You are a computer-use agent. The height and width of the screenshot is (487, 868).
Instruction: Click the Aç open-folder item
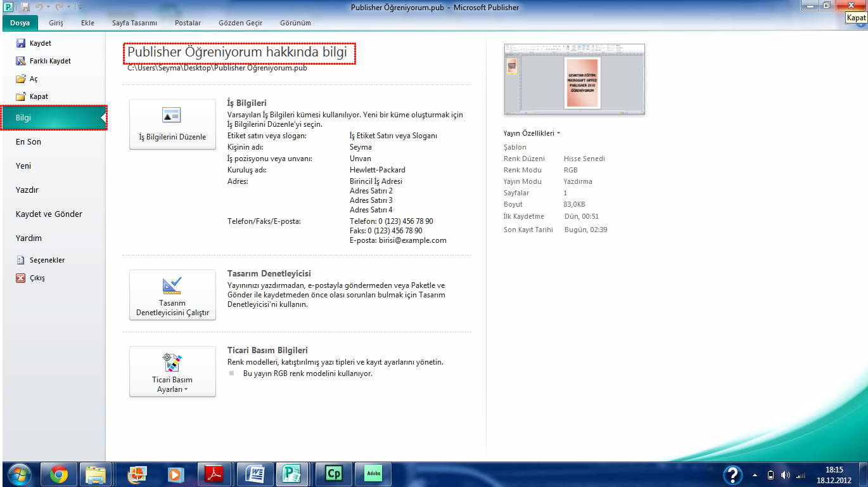click(x=27, y=79)
